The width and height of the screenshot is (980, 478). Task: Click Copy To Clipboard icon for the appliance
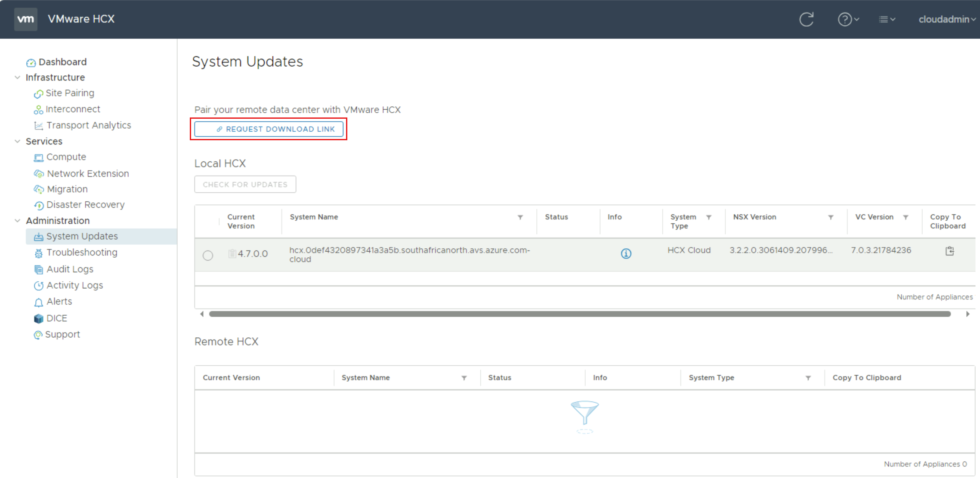pos(949,251)
